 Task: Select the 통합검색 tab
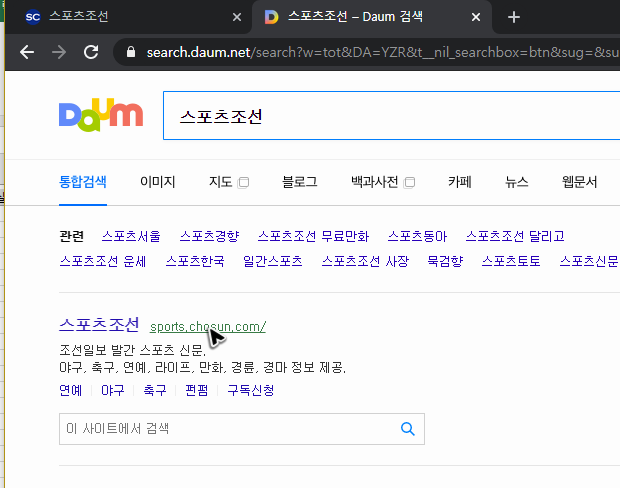83,182
